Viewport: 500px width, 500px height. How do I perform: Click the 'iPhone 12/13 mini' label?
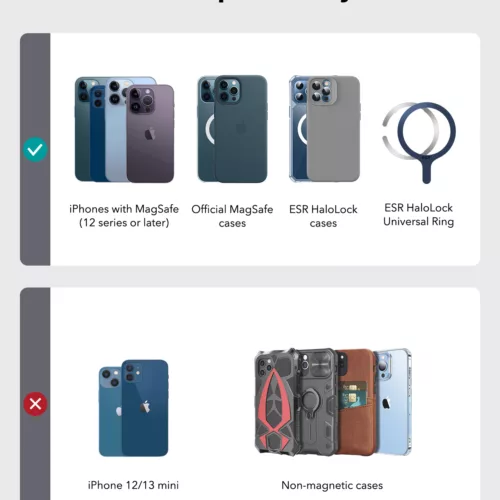pos(133,485)
